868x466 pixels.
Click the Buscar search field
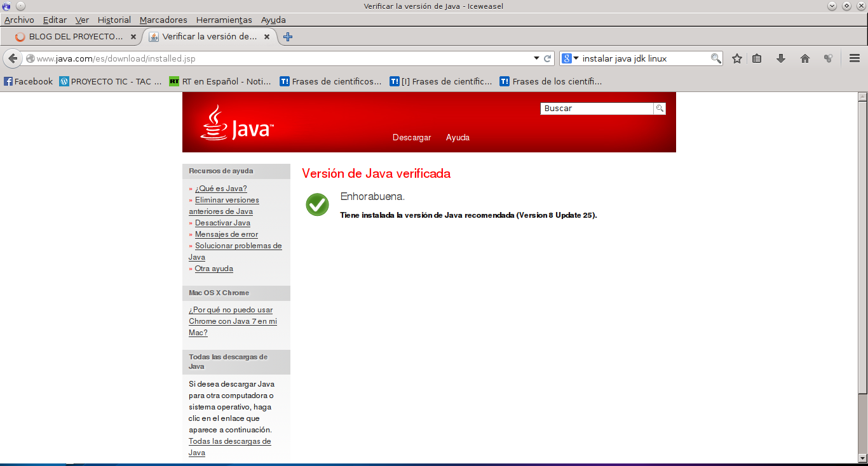click(597, 109)
